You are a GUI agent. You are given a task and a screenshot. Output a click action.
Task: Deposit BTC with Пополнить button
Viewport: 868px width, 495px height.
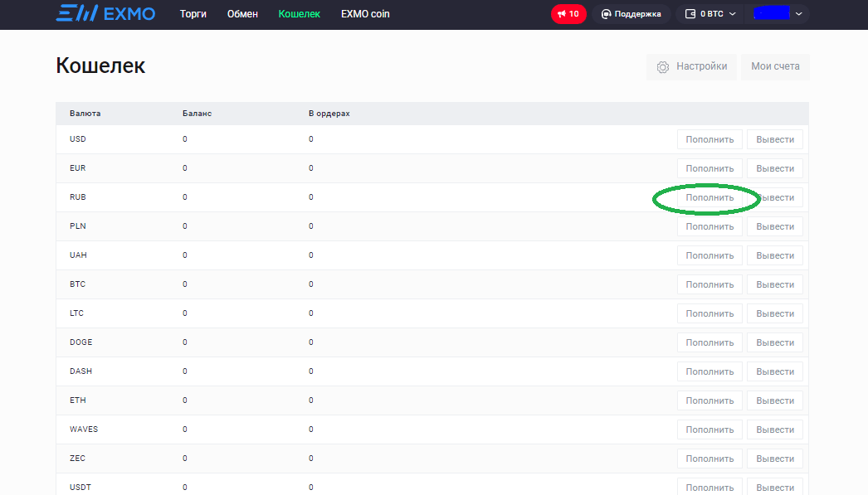tap(710, 284)
